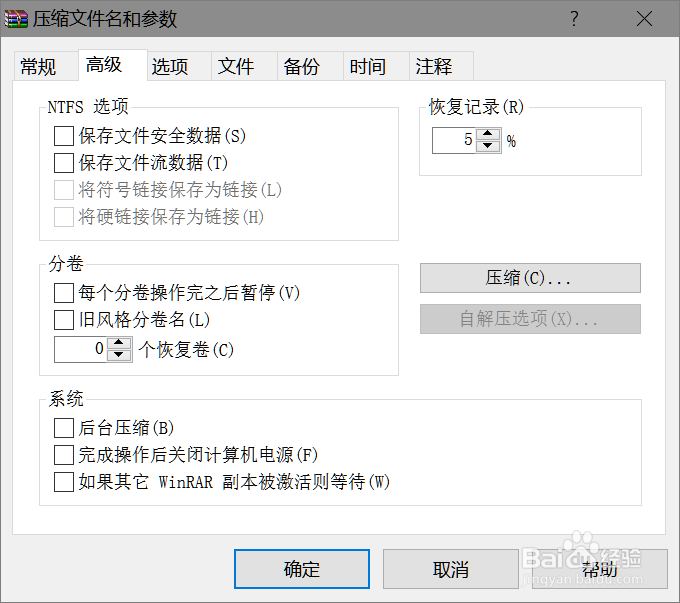Switch to the 常规 tab
The width and height of the screenshot is (680, 603).
click(38, 67)
